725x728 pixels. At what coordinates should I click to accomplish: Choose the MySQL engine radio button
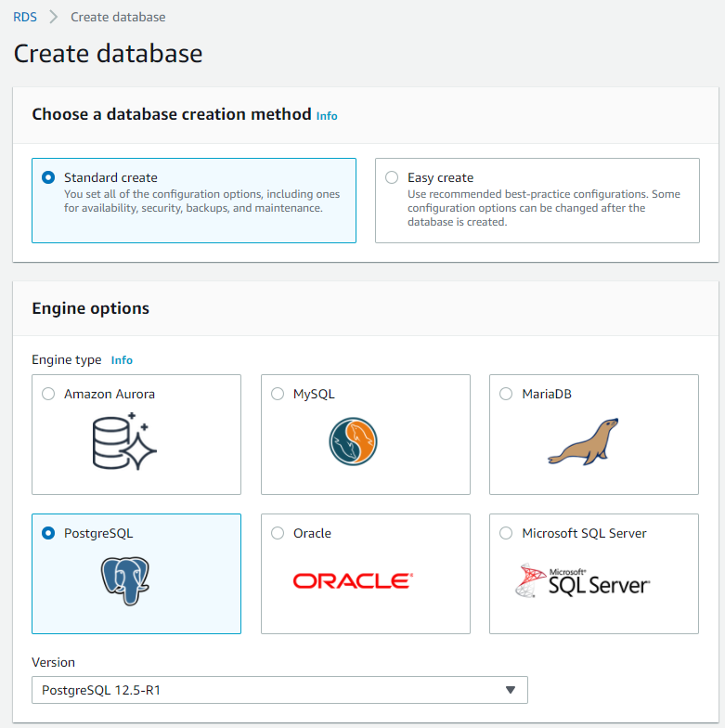pos(278,394)
